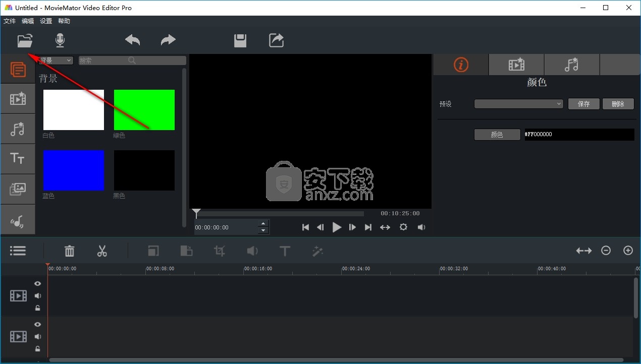Toggle lock on the second video track
Viewport: 641px width, 364px height.
[37, 349]
